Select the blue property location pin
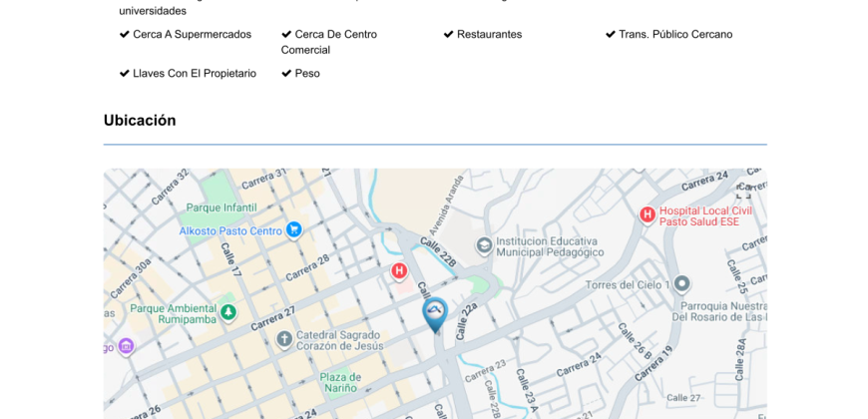Image resolution: width=868 pixels, height=419 pixels. pos(435,315)
